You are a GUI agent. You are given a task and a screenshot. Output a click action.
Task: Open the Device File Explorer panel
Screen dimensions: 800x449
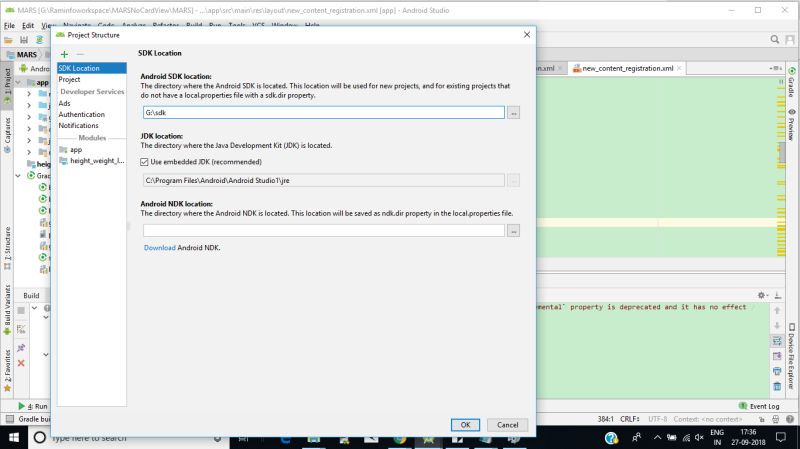791,356
